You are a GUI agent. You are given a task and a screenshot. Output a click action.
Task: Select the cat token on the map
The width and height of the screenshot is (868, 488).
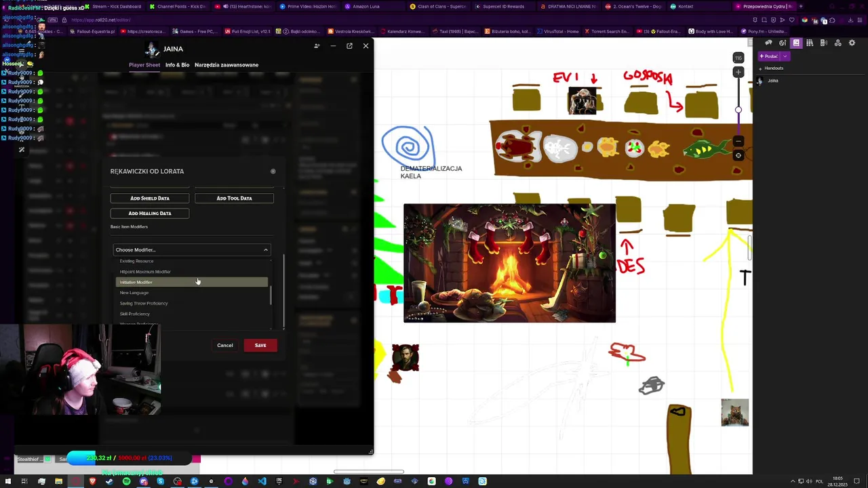(x=735, y=413)
